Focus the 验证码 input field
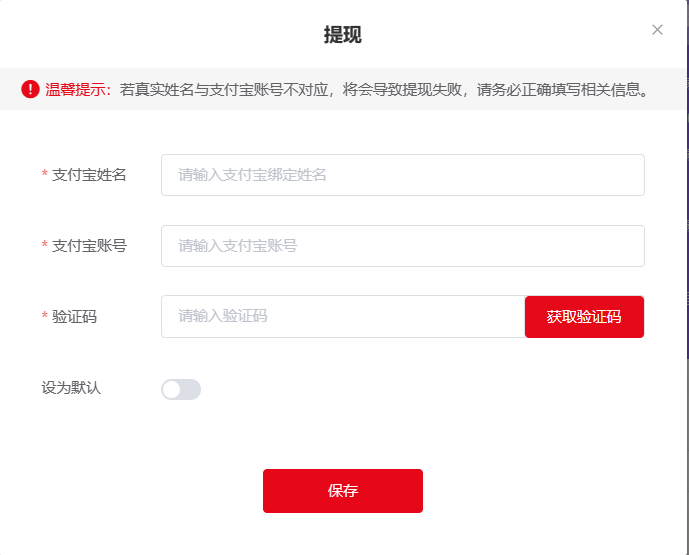Image resolution: width=689 pixels, height=555 pixels. pyautogui.click(x=343, y=316)
